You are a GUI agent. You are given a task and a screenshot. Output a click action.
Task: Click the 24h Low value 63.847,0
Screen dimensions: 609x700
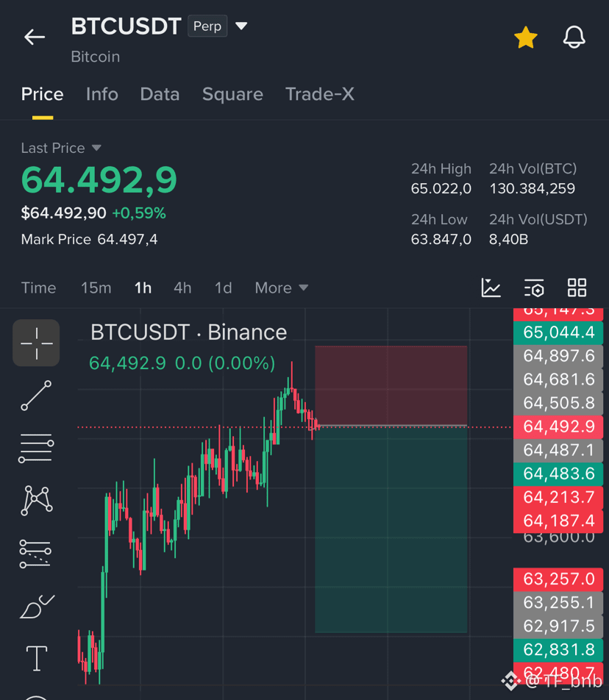tap(441, 239)
